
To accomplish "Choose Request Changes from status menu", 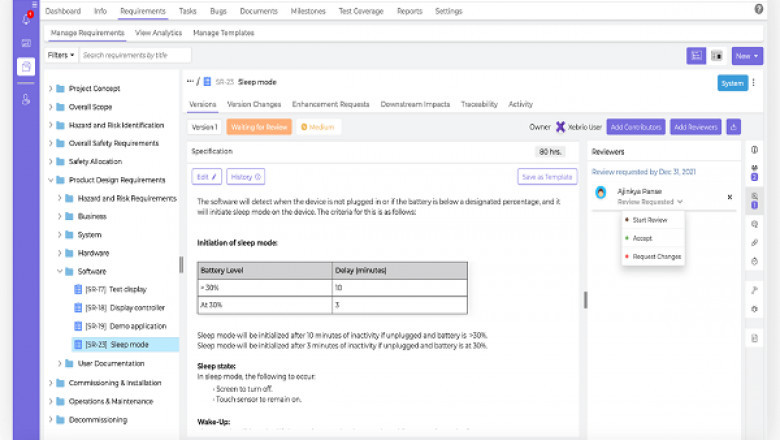I will point(656,257).
